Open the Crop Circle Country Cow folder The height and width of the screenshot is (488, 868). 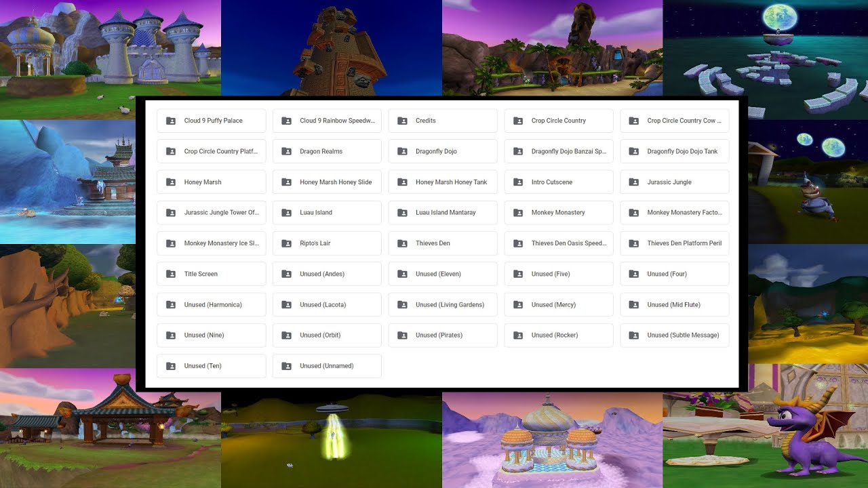pyautogui.click(x=675, y=121)
